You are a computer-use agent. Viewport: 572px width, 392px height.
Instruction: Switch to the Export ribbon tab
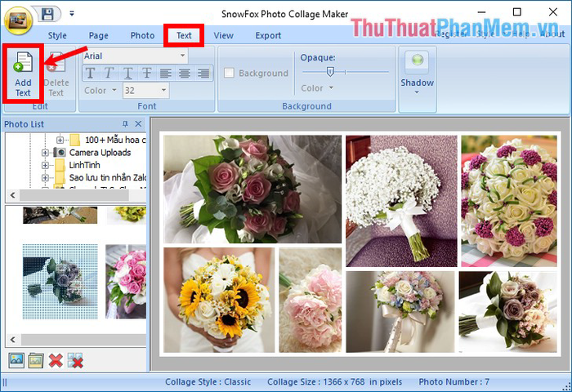tap(268, 35)
